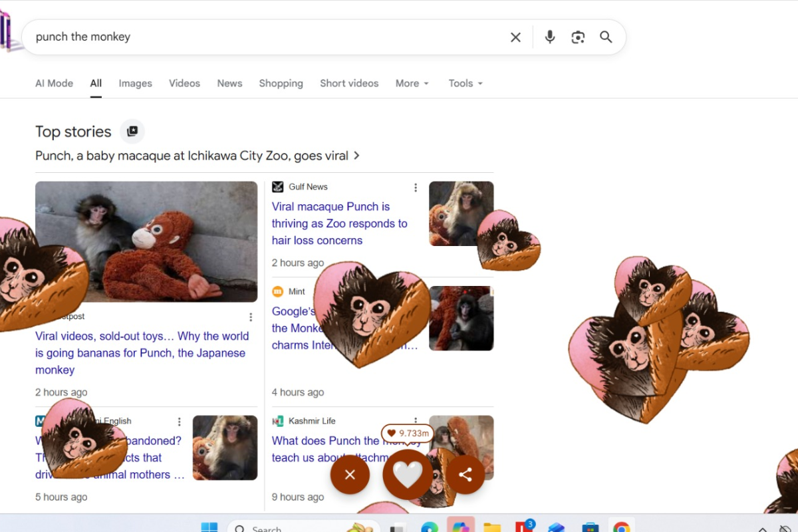Open options menu for Gulf News story
Image resolution: width=798 pixels, height=532 pixels.
416,188
